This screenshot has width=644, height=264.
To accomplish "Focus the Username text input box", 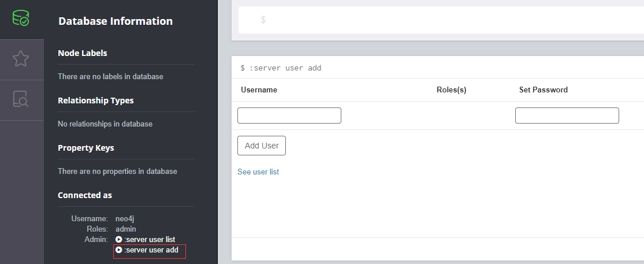I will click(289, 116).
